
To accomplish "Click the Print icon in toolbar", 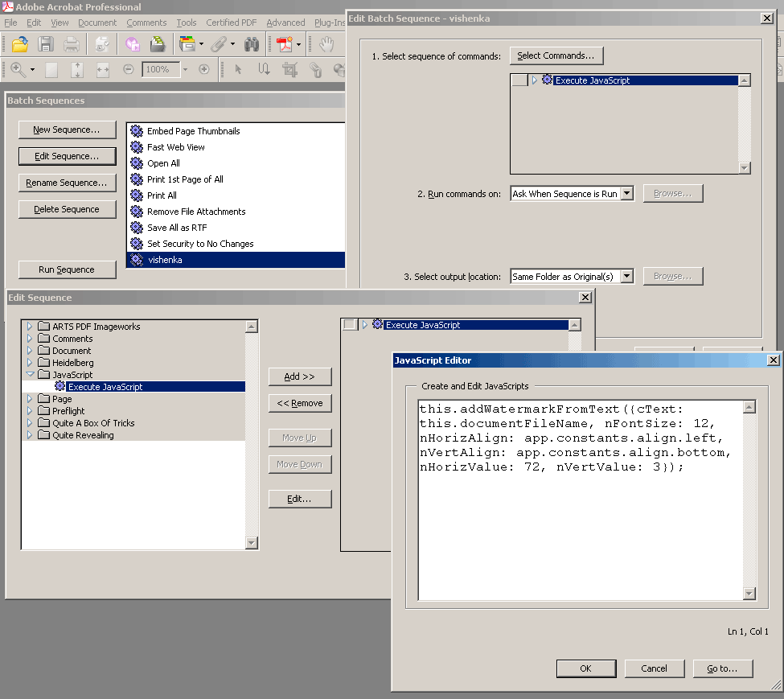I will (x=71, y=44).
